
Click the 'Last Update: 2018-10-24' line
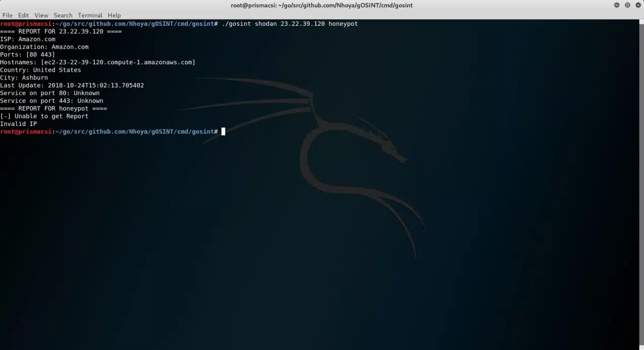[x=72, y=85]
